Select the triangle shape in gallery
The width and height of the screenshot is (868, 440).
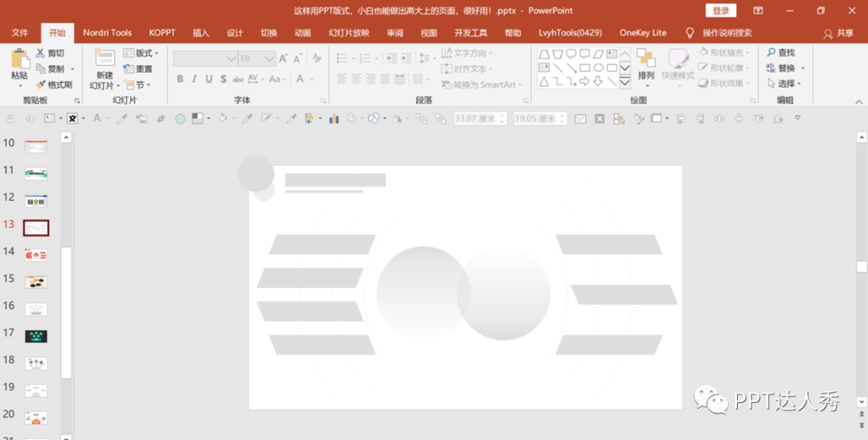(x=544, y=82)
